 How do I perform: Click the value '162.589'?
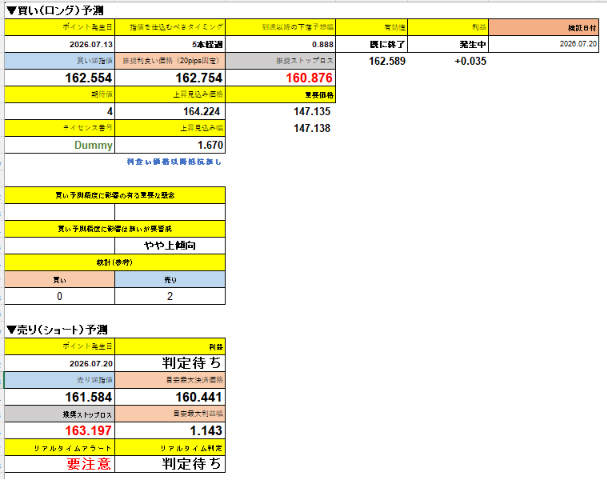point(387,61)
